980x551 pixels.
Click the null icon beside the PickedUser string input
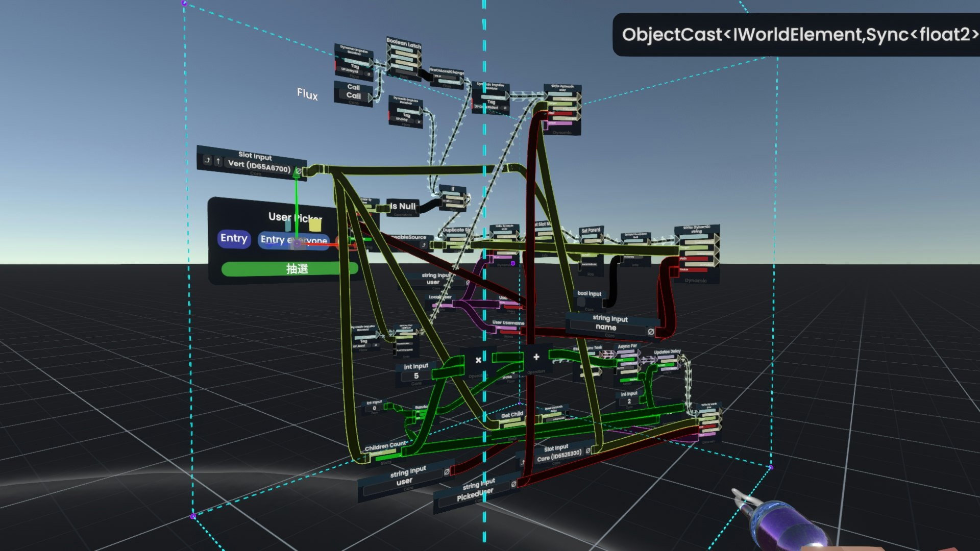pos(513,483)
